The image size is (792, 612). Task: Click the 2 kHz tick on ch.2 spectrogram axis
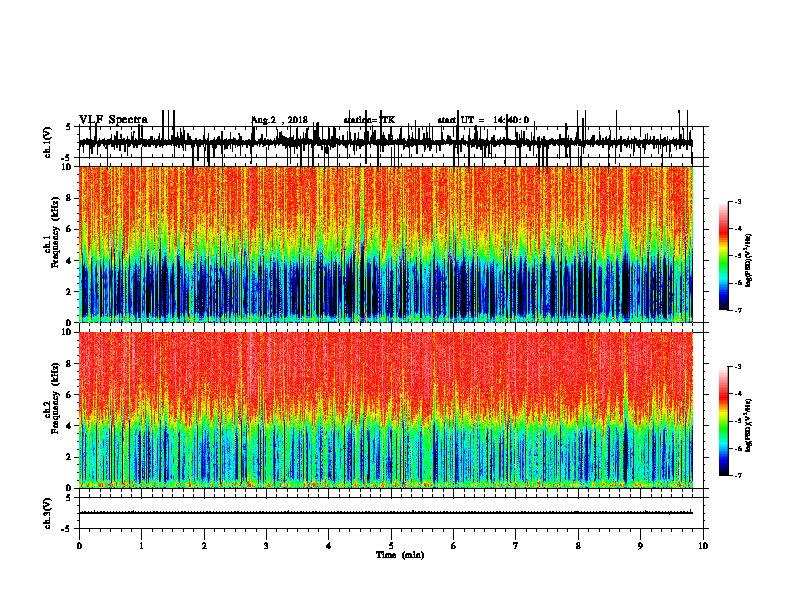(69, 457)
